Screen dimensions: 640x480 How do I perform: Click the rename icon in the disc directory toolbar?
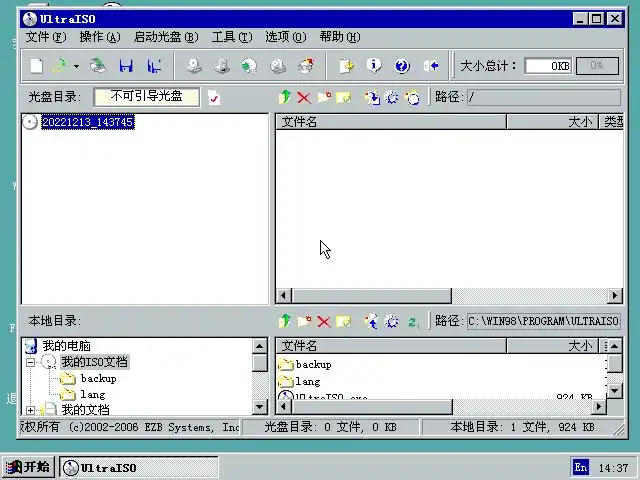point(344,98)
